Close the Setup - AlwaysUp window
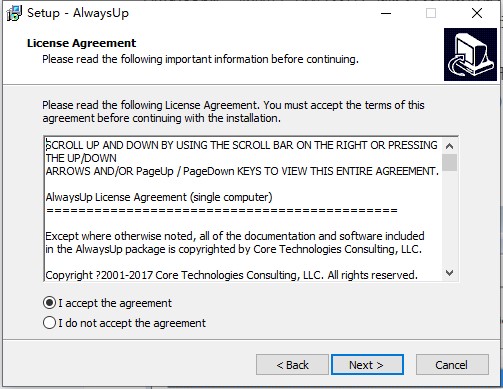Image resolution: width=503 pixels, height=389 pixels. 477,13
